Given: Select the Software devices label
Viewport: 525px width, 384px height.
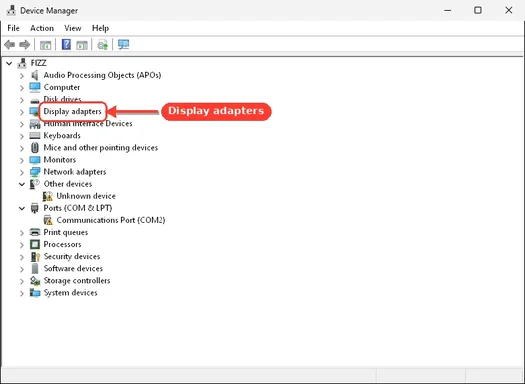Looking at the screenshot, I should 73,268.
